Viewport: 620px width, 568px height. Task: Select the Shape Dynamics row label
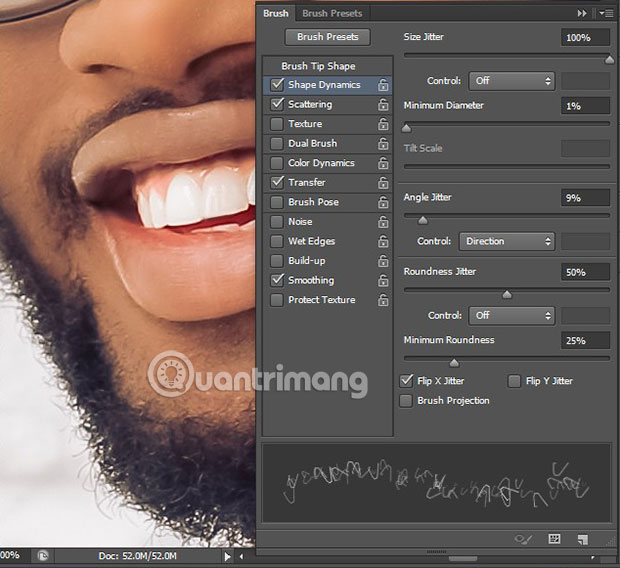(x=324, y=85)
